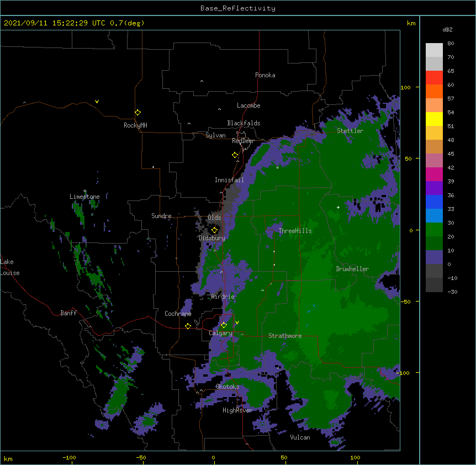The width and height of the screenshot is (476, 465).
Task: Click the Olds town label
Action: coord(214,218)
